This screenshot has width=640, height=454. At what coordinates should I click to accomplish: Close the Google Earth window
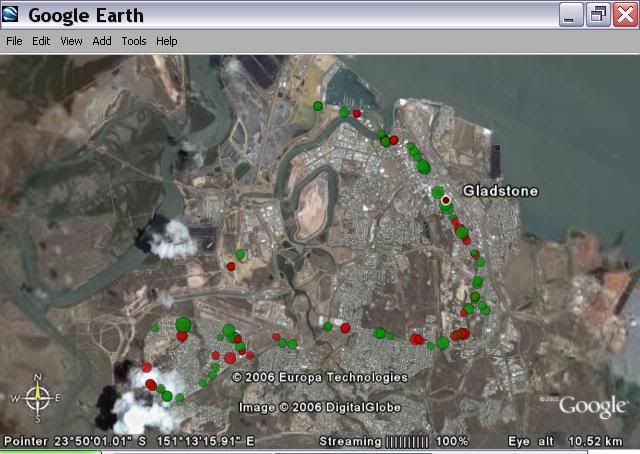pyautogui.click(x=625, y=14)
